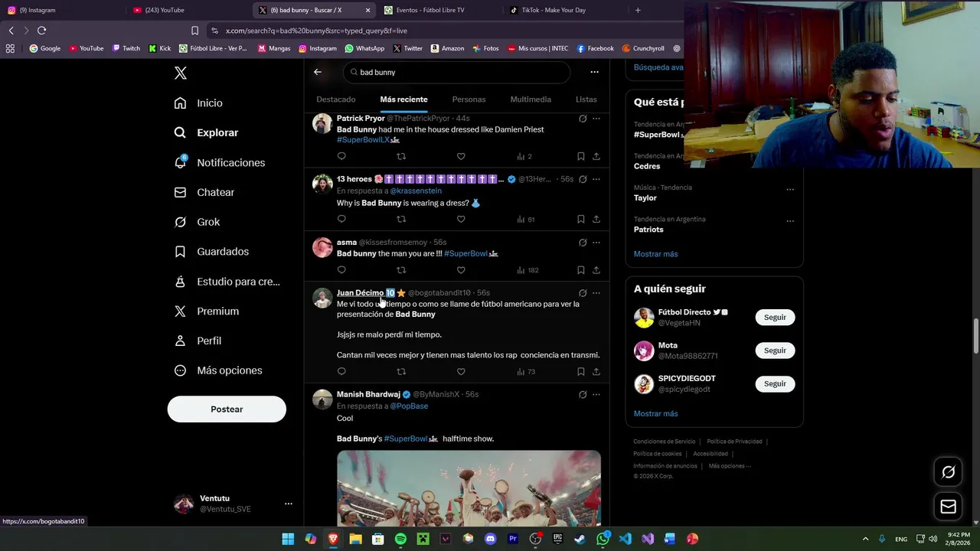Viewport: 980px width, 551px height.
Task: Open account menu dots next to Ventutu
Action: click(288, 504)
